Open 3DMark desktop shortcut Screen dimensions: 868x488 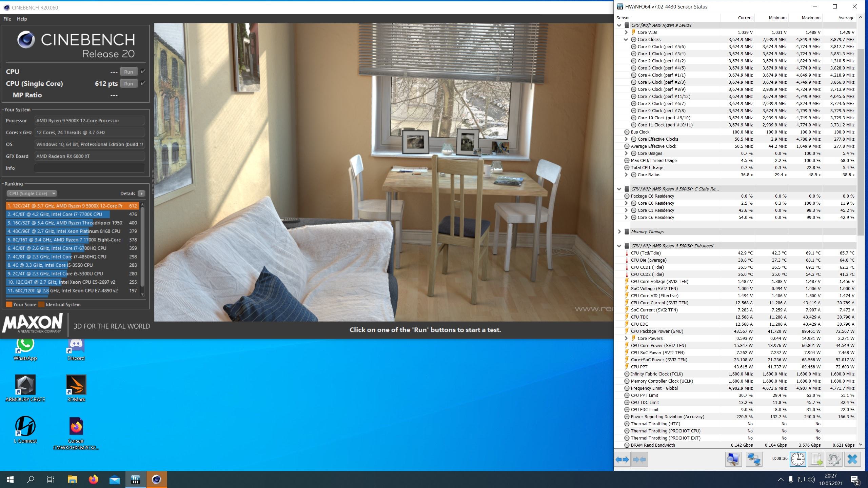[x=76, y=388]
